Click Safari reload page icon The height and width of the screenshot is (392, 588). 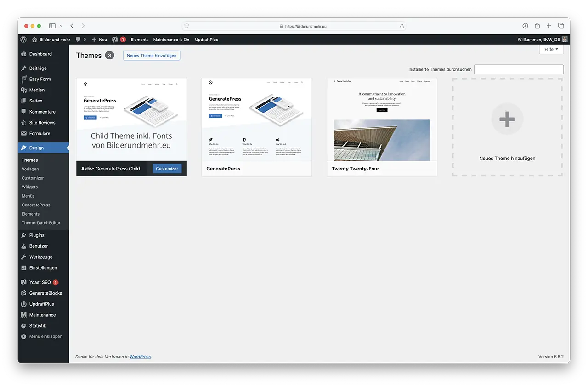tap(402, 26)
